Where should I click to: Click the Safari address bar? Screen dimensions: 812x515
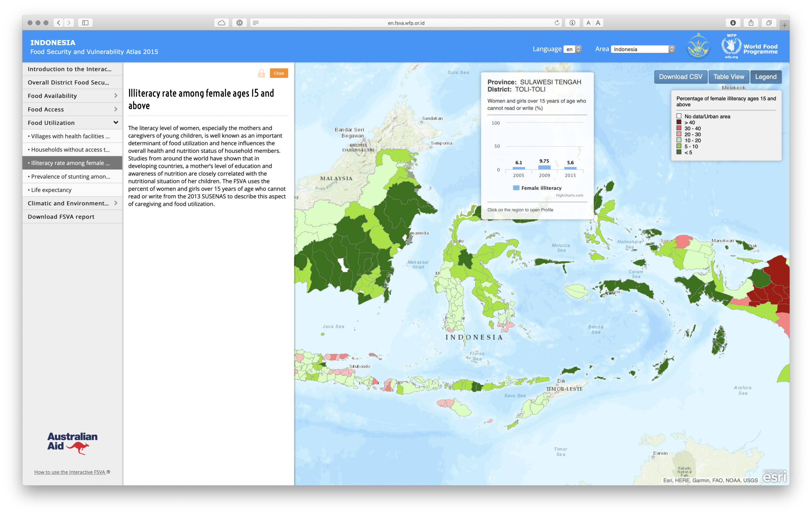click(x=406, y=23)
